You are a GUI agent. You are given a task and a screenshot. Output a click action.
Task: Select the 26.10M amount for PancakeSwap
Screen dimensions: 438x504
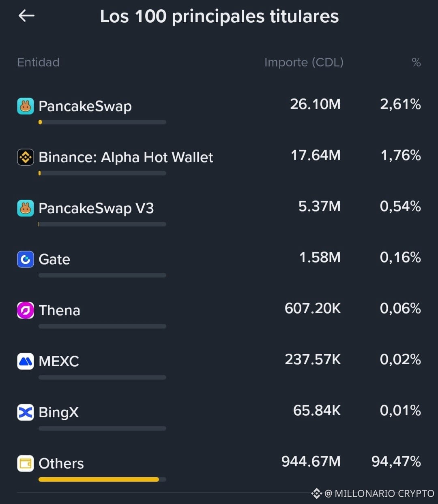pyautogui.click(x=315, y=104)
